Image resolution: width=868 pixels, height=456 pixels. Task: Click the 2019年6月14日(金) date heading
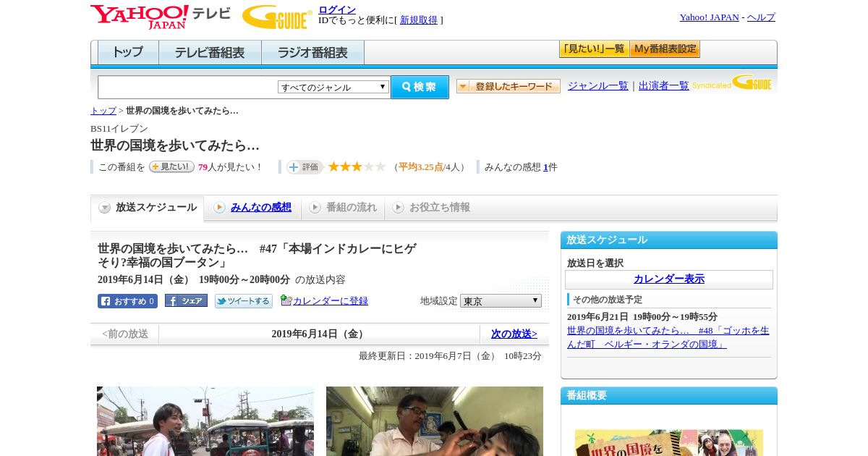click(x=319, y=334)
